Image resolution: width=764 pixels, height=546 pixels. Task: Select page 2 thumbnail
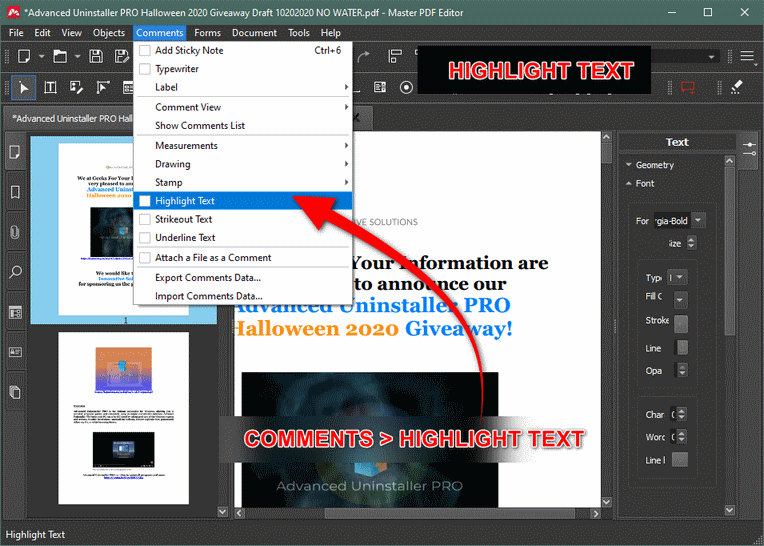tap(123, 418)
